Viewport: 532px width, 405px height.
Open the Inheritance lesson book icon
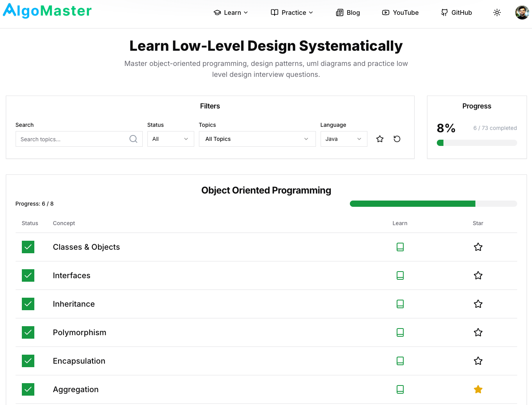click(400, 304)
